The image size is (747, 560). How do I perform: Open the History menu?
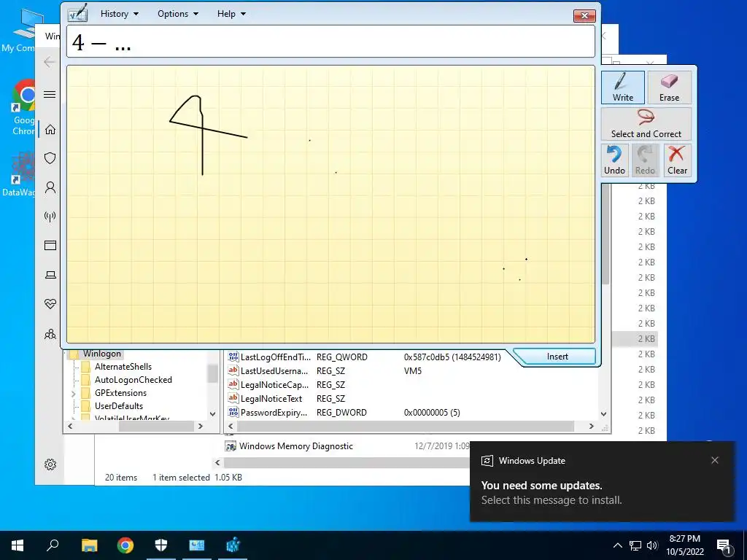[x=119, y=14]
